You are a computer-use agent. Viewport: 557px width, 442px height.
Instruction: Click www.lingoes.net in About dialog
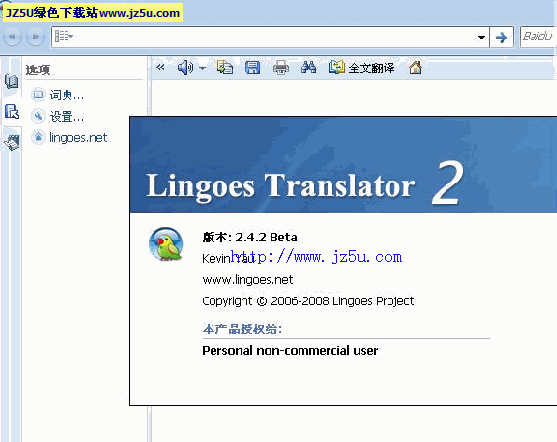tap(248, 280)
